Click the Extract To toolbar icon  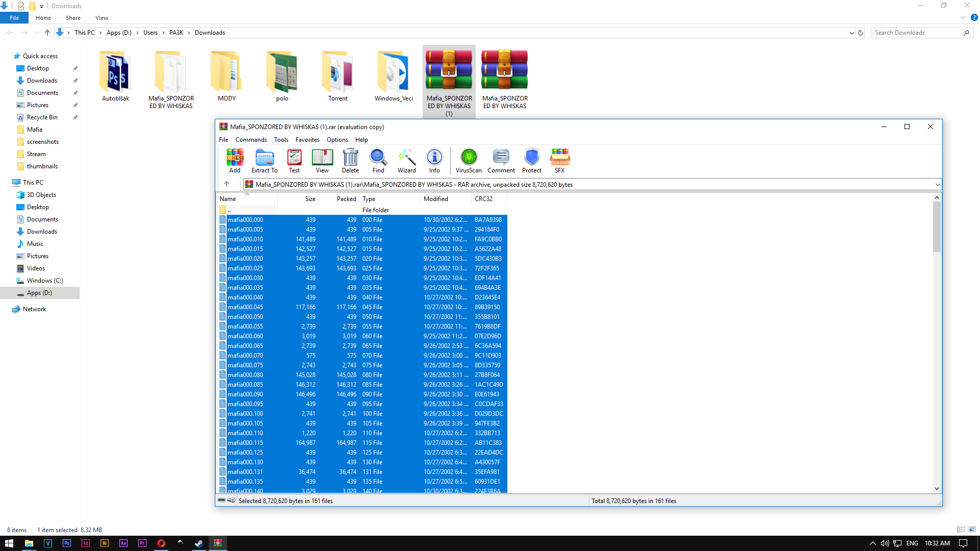click(x=264, y=160)
